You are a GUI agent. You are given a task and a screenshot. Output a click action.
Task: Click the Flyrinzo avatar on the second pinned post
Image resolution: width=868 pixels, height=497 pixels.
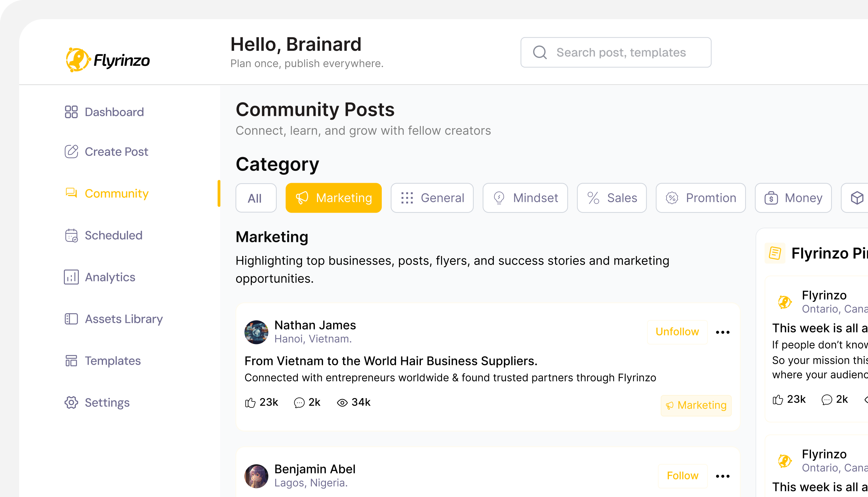(x=785, y=461)
